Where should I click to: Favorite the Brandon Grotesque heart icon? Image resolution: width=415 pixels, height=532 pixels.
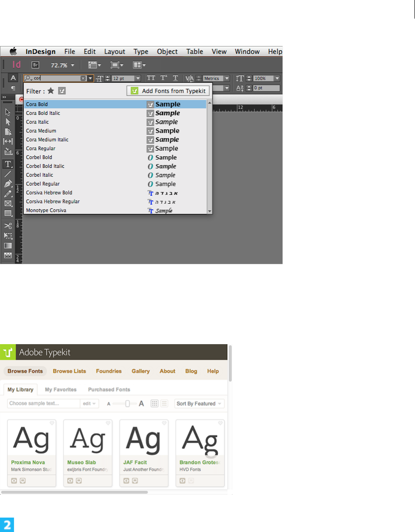[x=220, y=423]
